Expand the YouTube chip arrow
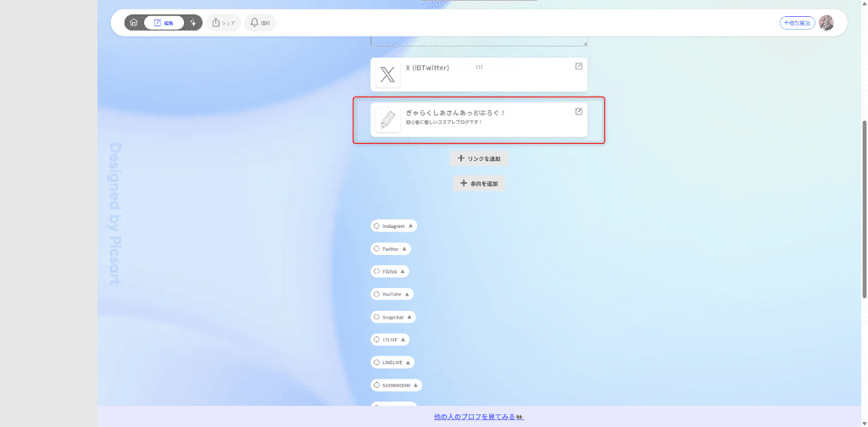The width and height of the screenshot is (868, 427). 408,294
